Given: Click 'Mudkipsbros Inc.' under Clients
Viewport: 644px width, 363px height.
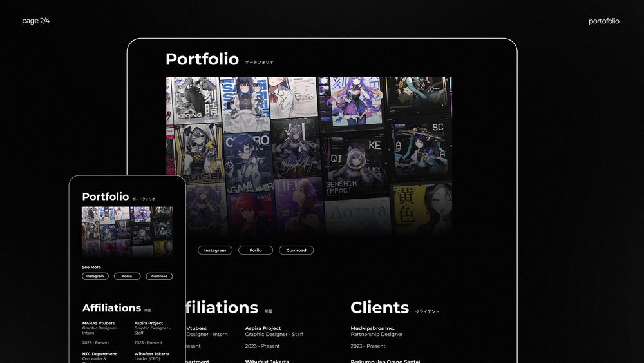Looking at the screenshot, I should (x=372, y=328).
